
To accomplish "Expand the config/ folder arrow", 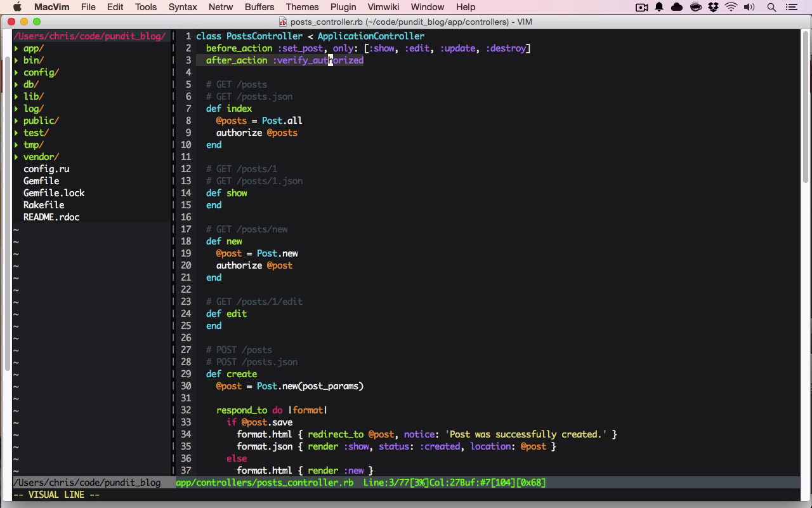I will (16, 72).
